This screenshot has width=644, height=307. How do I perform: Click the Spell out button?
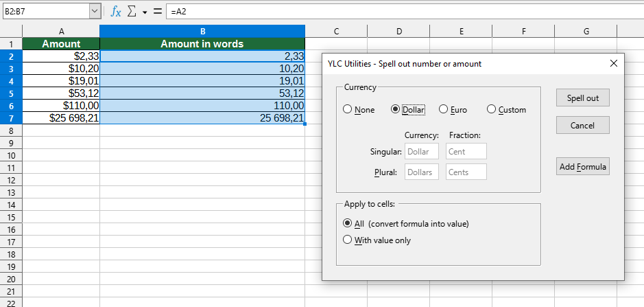tap(583, 98)
